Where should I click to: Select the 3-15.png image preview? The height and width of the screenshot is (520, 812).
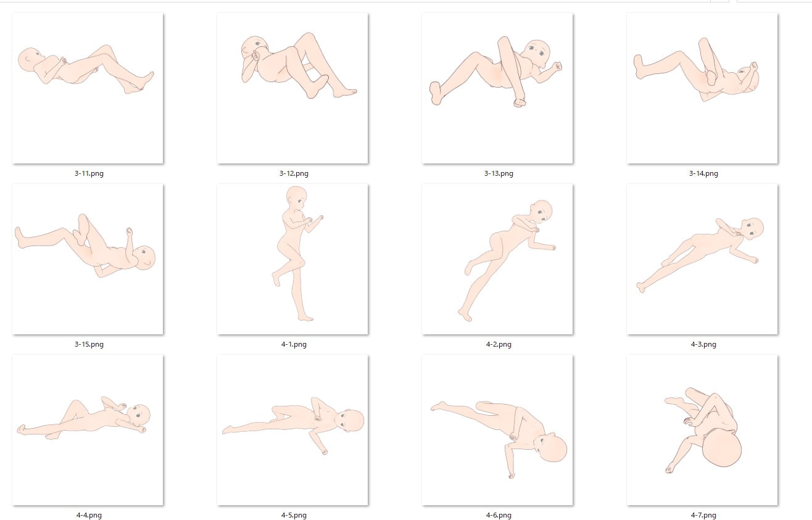[x=88, y=259]
